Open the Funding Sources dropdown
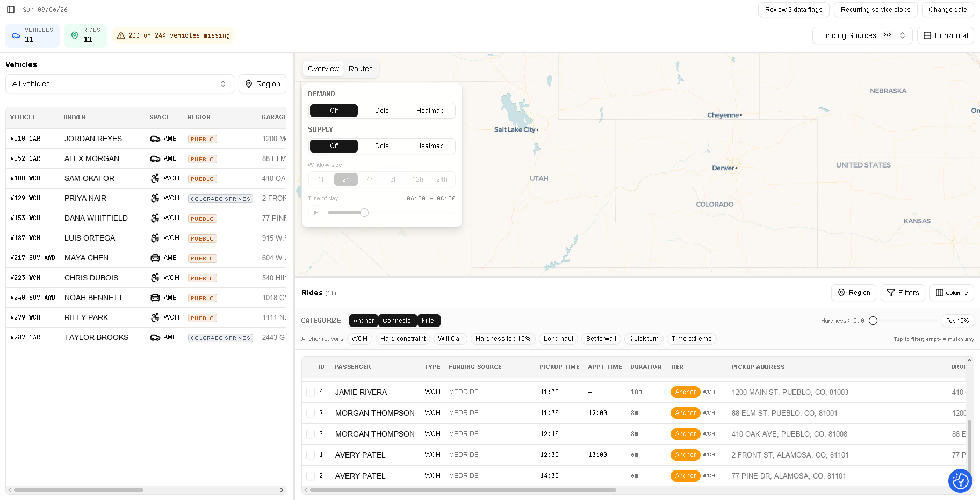 (x=862, y=35)
